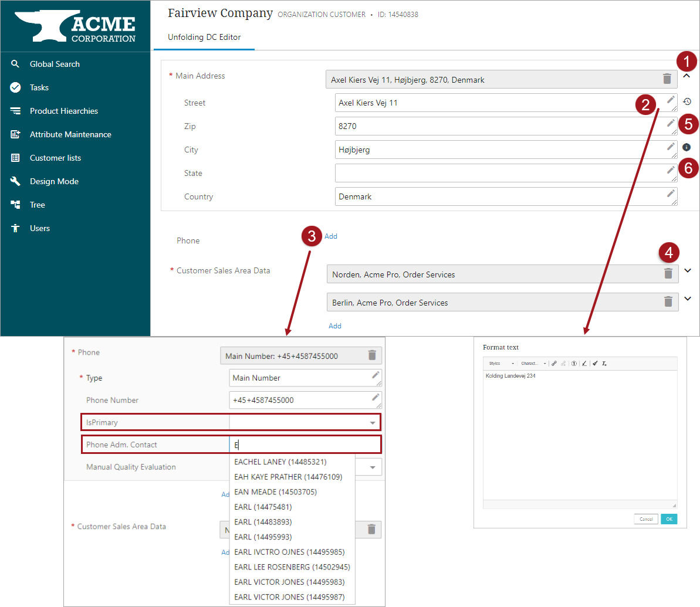Switch to Unfolding DC Editor tab
The height and width of the screenshot is (607, 700).
(x=204, y=37)
